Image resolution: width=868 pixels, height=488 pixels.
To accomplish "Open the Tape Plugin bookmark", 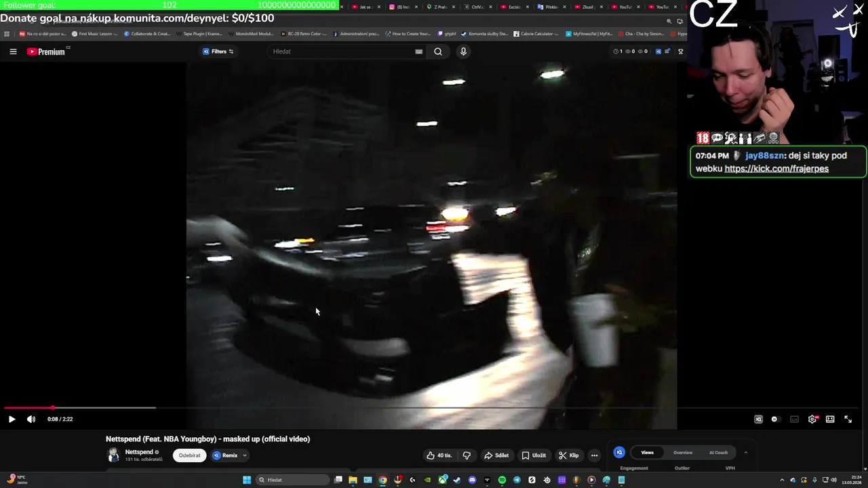I will click(199, 34).
